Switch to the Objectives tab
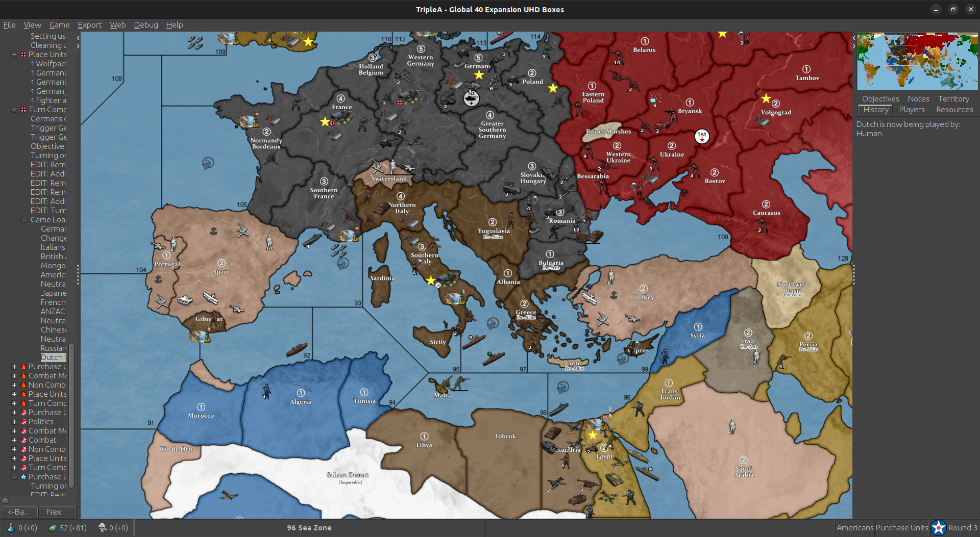 [880, 99]
